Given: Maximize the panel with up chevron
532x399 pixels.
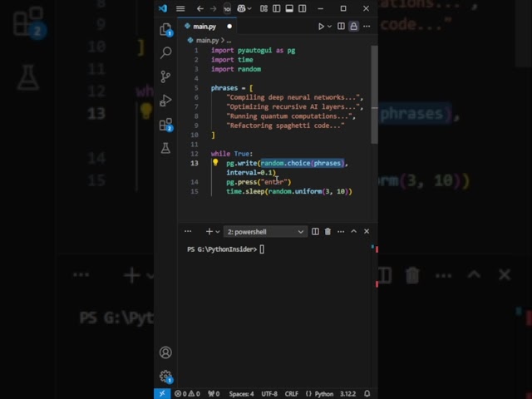Looking at the screenshot, I should [353, 231].
